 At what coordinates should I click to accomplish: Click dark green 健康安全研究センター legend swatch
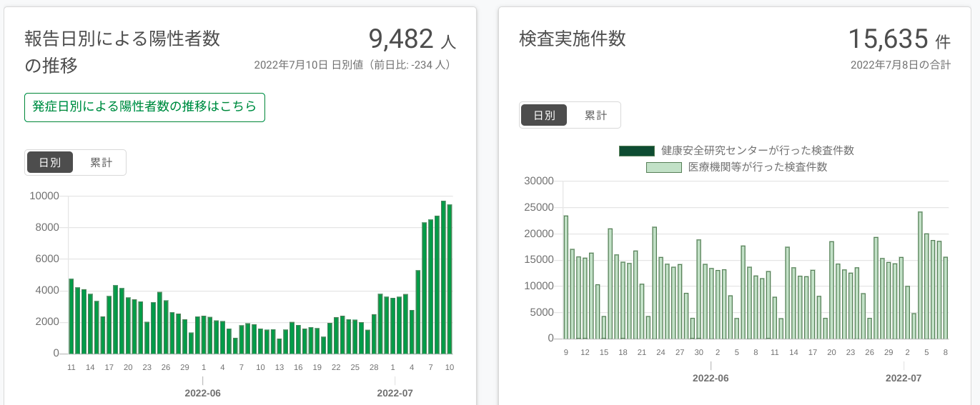pos(636,151)
